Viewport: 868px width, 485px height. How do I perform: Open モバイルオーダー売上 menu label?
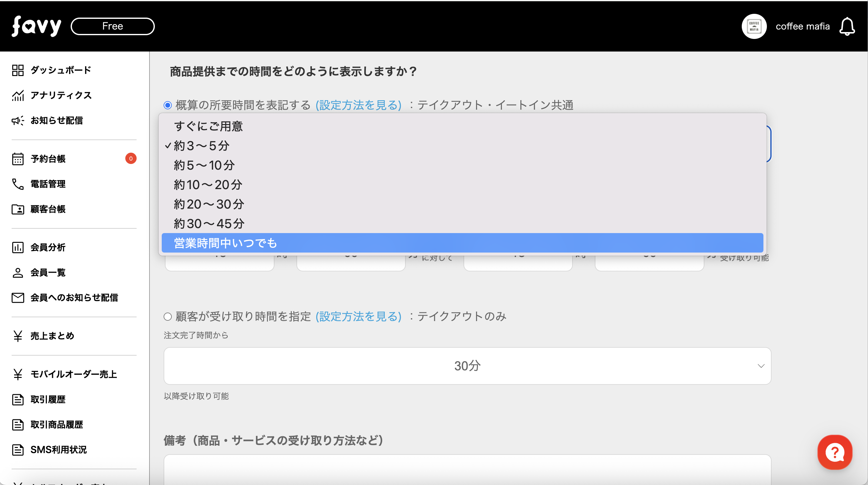click(x=73, y=374)
